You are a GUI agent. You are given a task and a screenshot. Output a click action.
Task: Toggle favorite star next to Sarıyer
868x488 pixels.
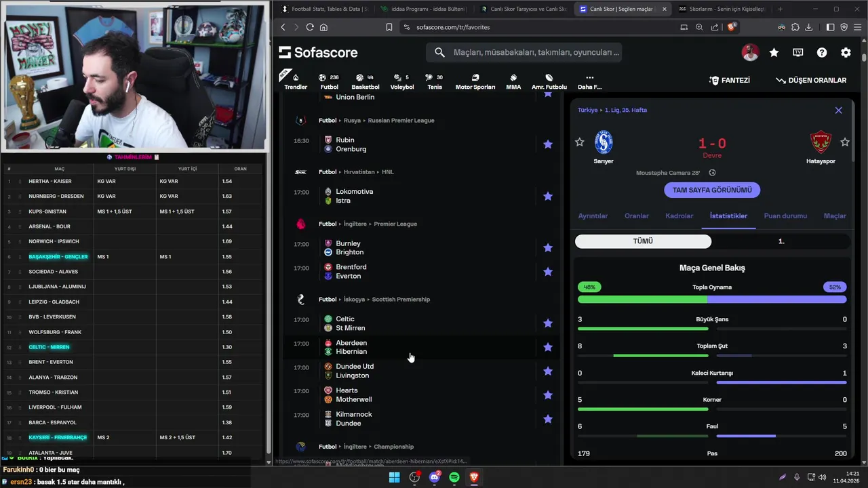tap(579, 142)
